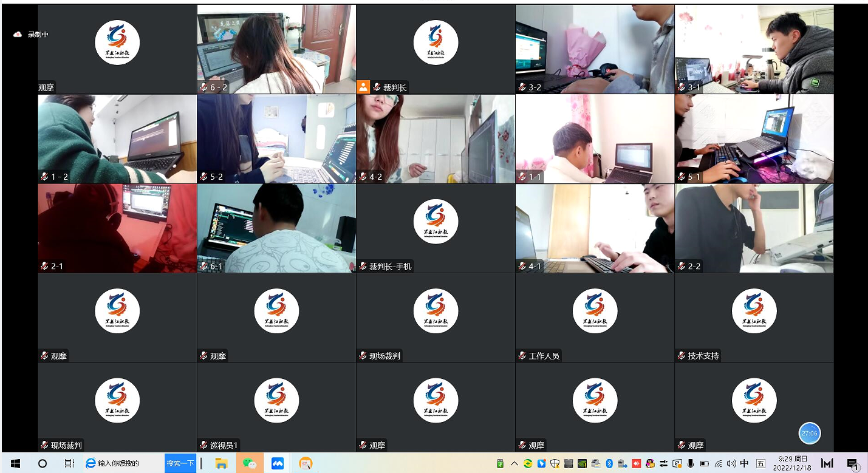
Task: Select the 5-1 participant video tile
Action: click(754, 138)
